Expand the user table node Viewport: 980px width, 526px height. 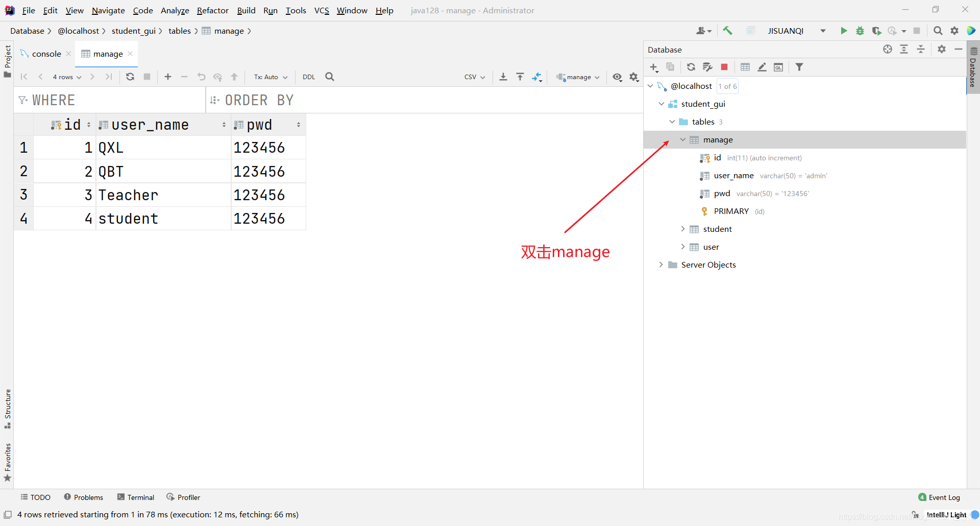click(x=683, y=247)
